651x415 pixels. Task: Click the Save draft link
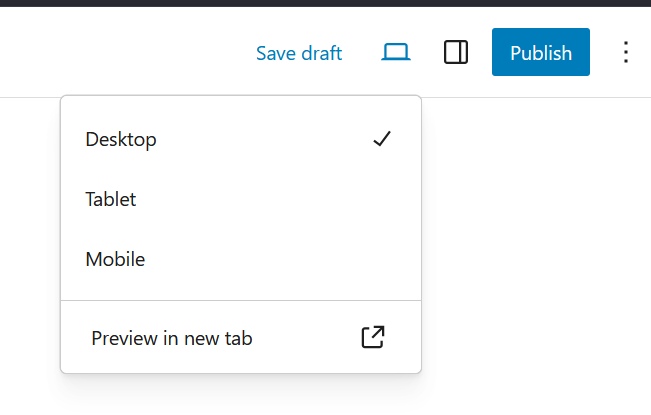299,53
